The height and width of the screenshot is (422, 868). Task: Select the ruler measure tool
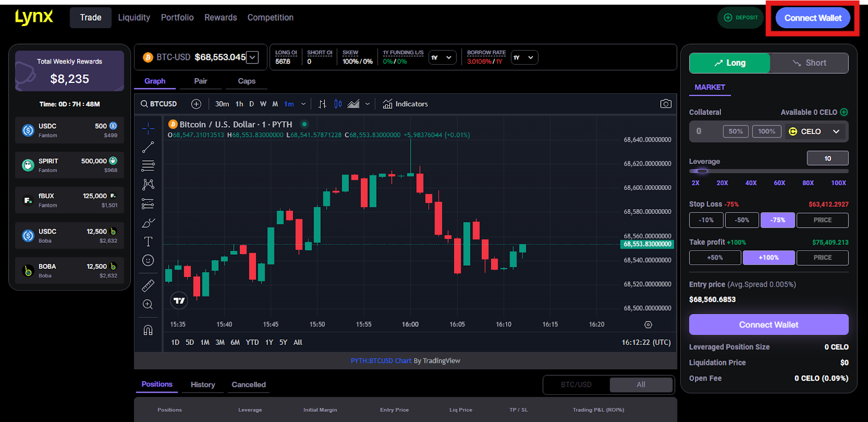point(148,285)
